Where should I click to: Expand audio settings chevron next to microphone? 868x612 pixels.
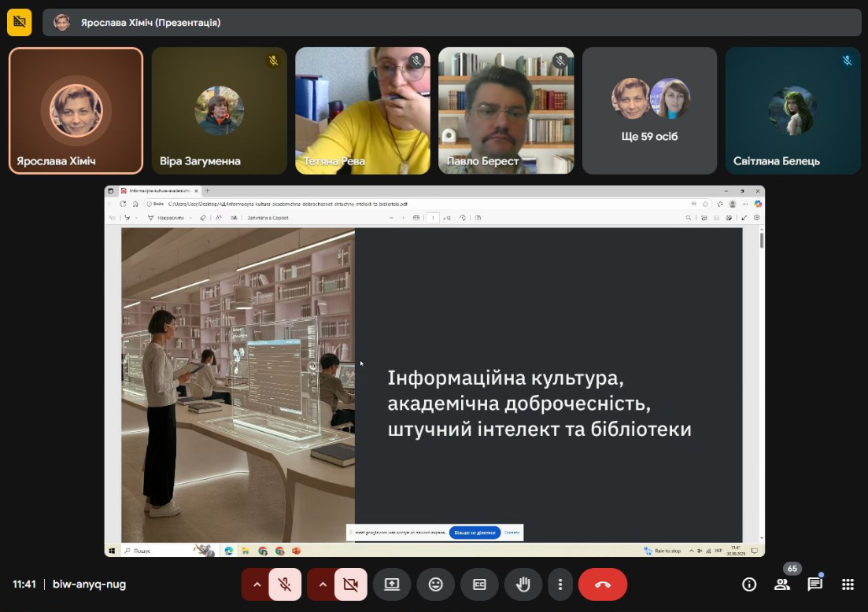click(x=257, y=584)
